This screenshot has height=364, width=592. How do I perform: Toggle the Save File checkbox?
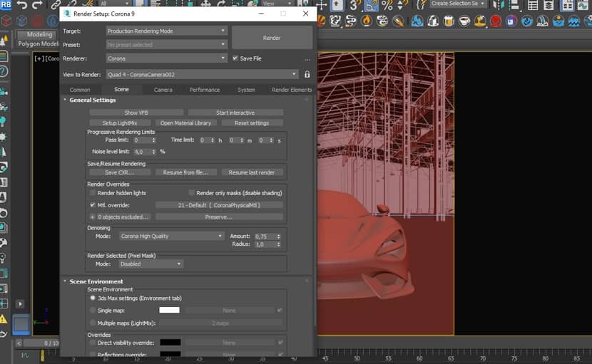(x=235, y=58)
